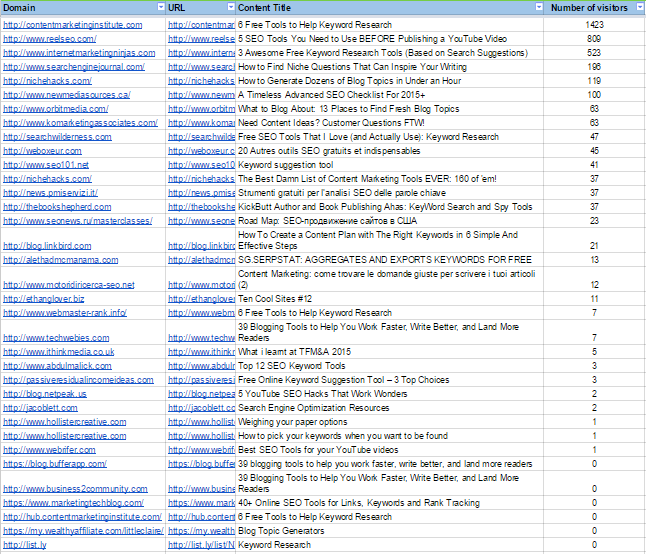
Task: Select the visitors cell showing 23
Action: pyautogui.click(x=594, y=221)
